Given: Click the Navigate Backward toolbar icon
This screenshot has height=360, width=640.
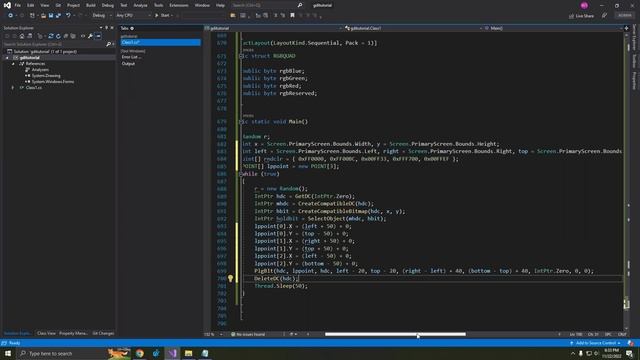Looking at the screenshot, I should pyautogui.click(x=10, y=16).
